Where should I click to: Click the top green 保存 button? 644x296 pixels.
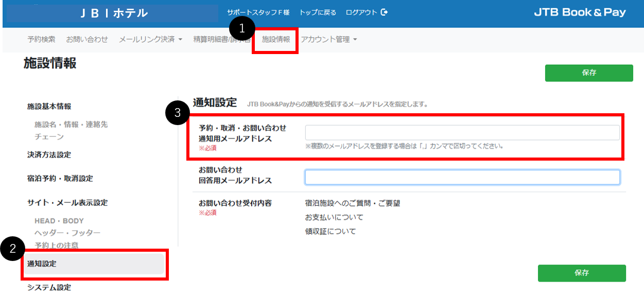coord(589,73)
